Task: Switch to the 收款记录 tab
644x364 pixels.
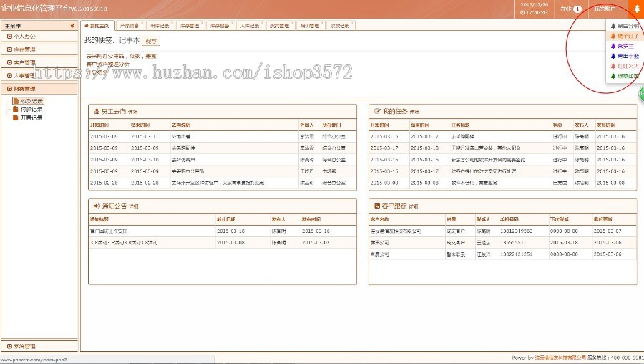Action: point(340,26)
